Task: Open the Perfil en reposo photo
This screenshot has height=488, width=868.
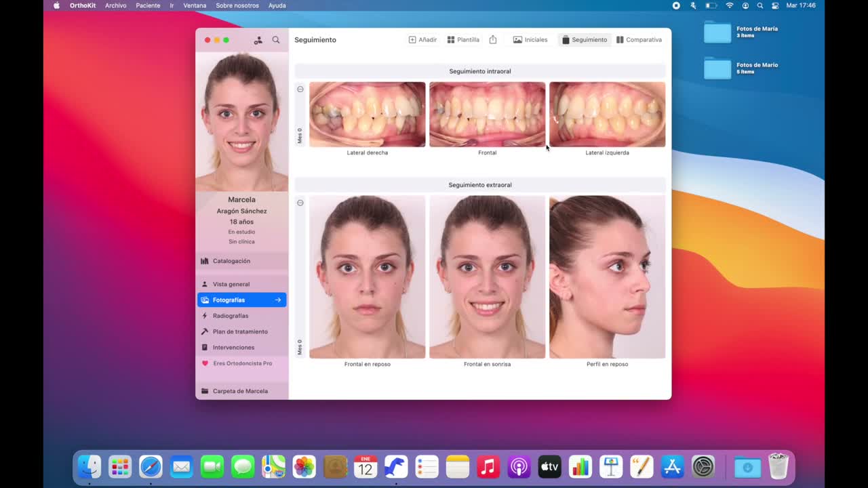Action: [x=608, y=277]
